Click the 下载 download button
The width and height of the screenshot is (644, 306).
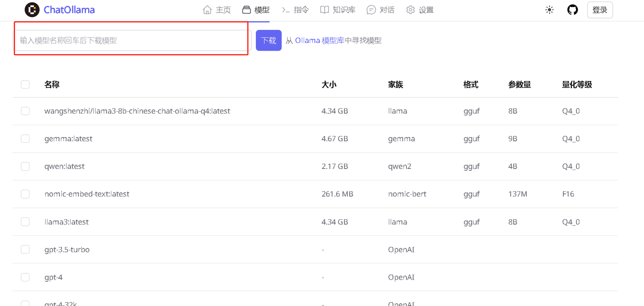268,40
